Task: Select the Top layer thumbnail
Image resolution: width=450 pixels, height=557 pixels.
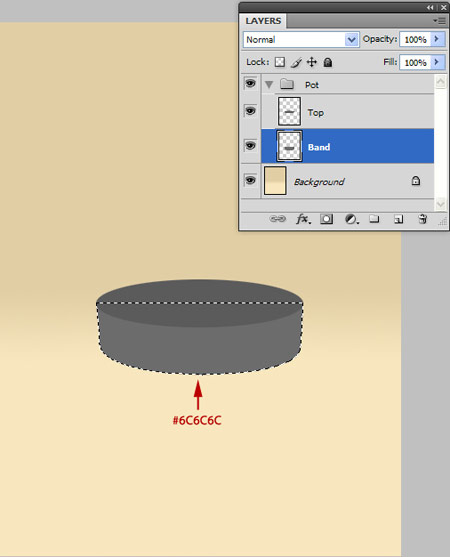Action: (x=289, y=112)
